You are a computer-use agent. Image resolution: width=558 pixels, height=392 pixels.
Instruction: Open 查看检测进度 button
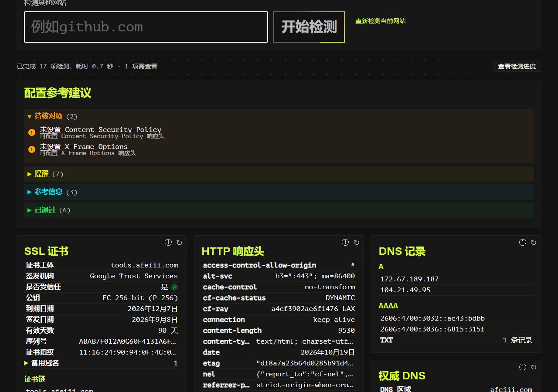pos(517,66)
